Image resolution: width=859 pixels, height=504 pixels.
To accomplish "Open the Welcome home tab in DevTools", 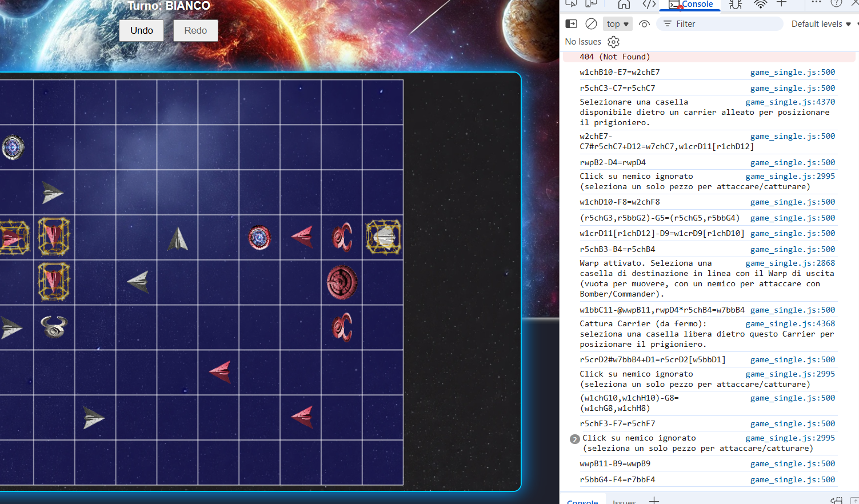I will point(624,5).
